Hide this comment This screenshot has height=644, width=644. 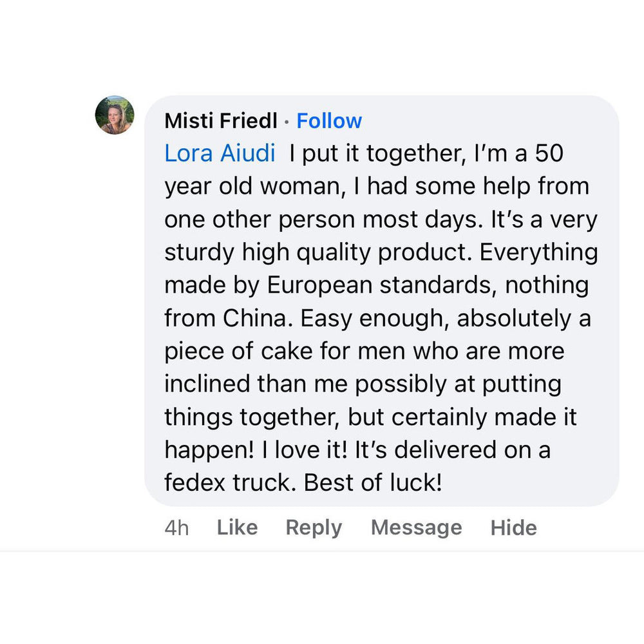point(513,527)
